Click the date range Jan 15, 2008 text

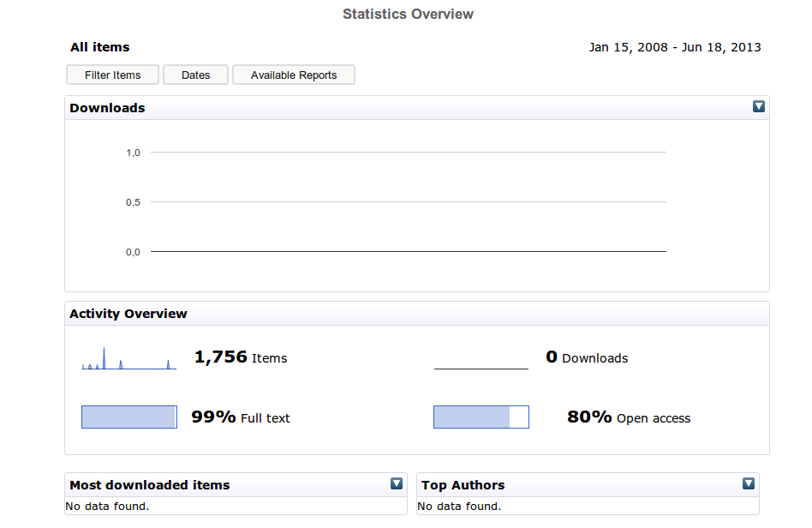[628, 47]
